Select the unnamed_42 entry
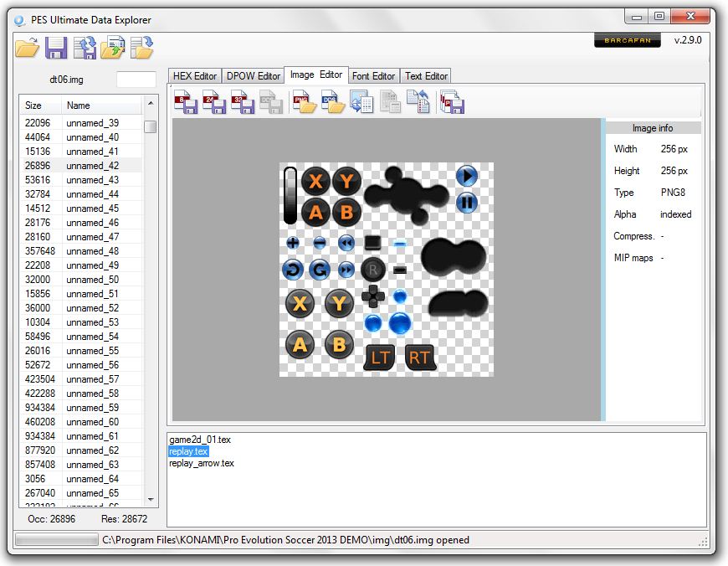The image size is (728, 566). [81, 166]
